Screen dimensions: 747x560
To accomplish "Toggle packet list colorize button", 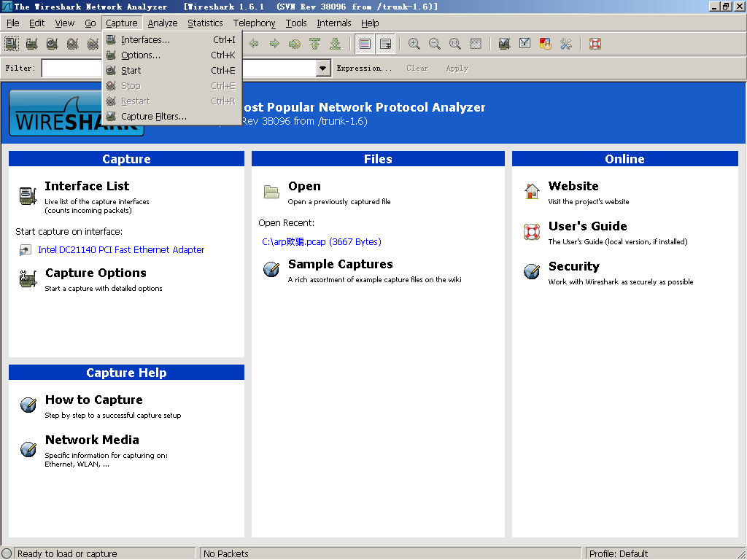I will point(365,44).
